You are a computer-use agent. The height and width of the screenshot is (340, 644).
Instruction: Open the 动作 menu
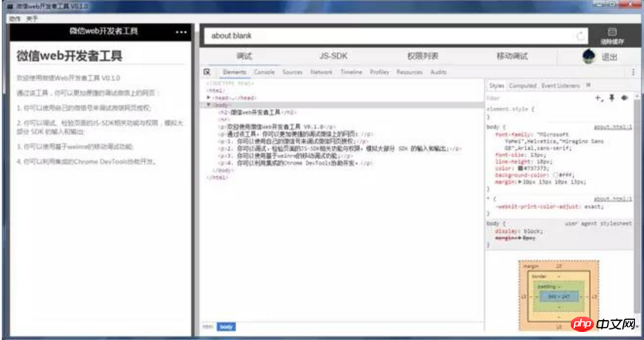coord(14,19)
